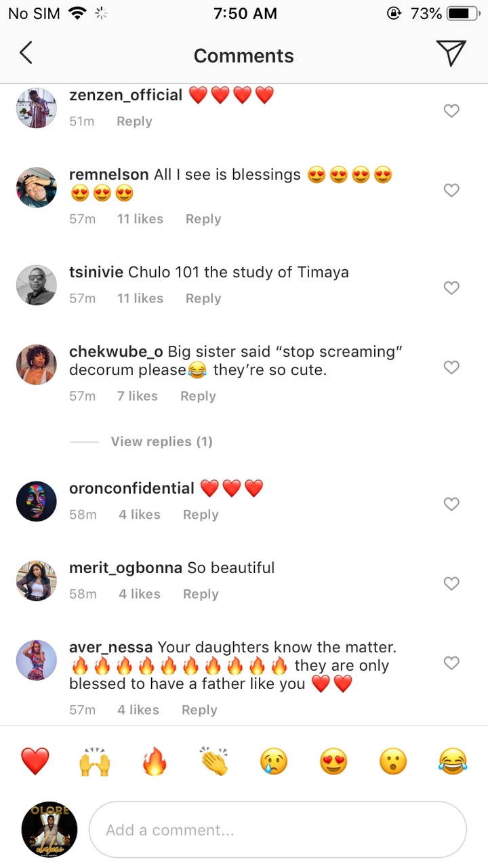The image size is (488, 868).
Task: Insert the clapping hands emoji
Action: (214, 762)
